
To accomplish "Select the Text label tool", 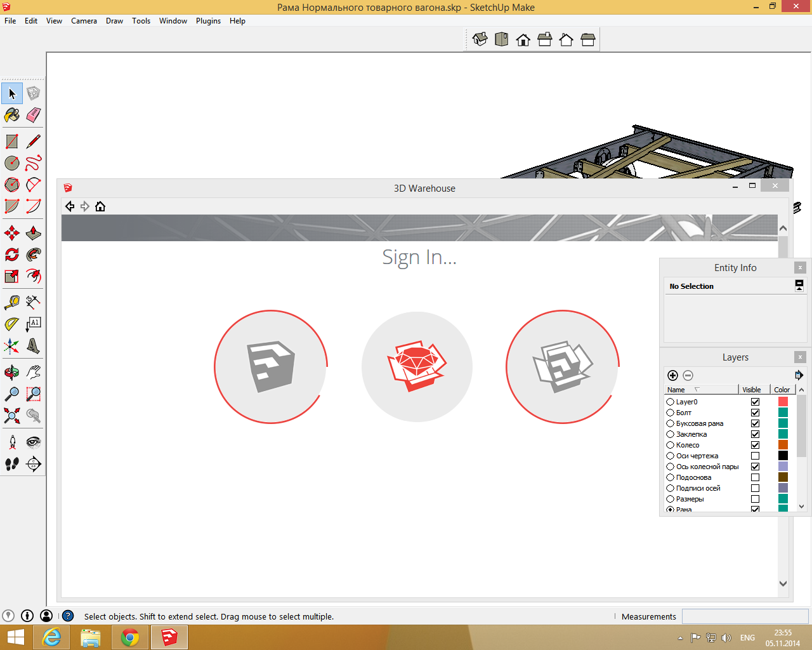I will [x=34, y=324].
